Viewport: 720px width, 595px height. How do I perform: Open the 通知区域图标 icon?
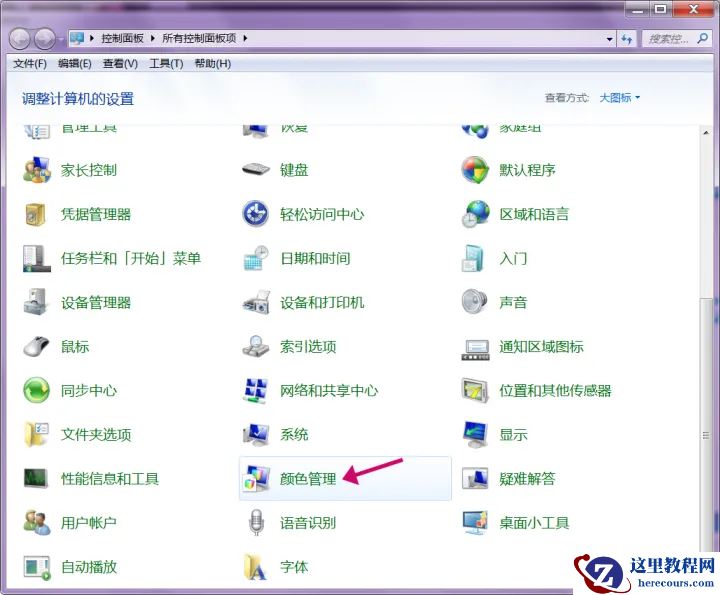point(475,349)
